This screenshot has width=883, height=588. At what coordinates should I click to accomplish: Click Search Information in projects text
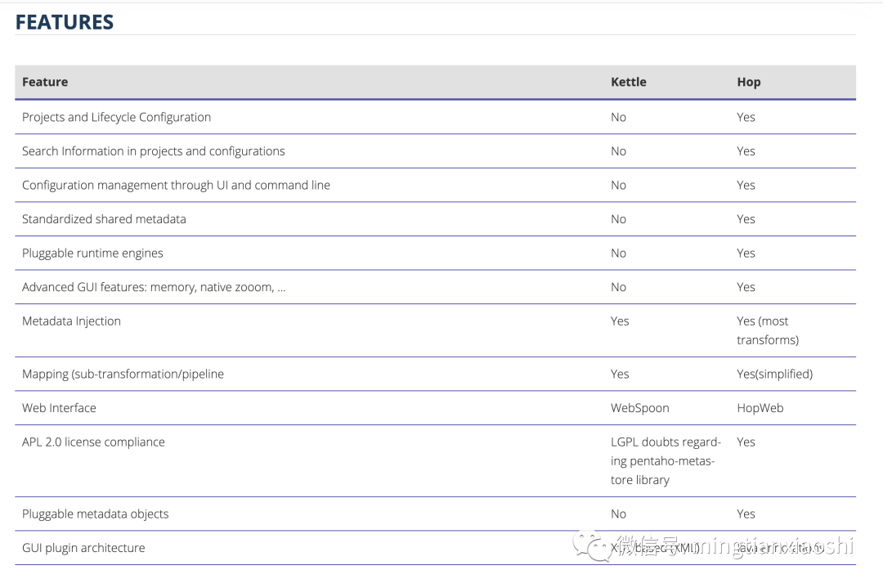coord(153,151)
